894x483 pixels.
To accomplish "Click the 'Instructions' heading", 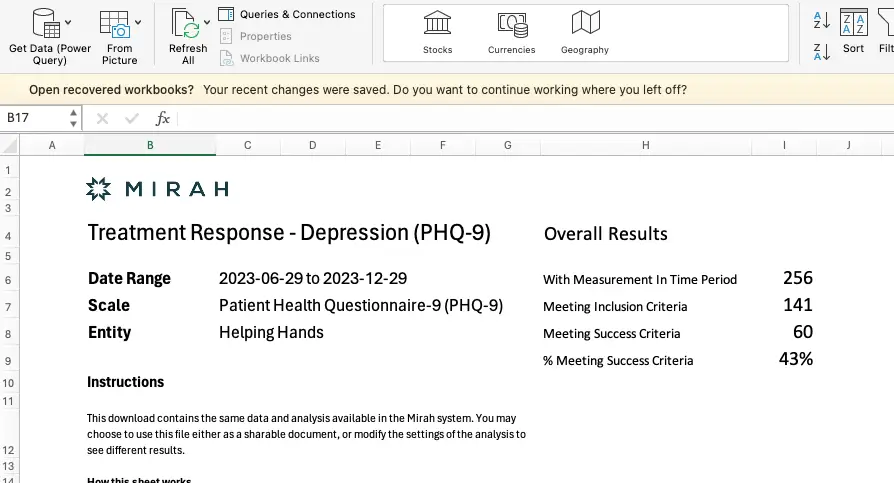I will tap(125, 382).
